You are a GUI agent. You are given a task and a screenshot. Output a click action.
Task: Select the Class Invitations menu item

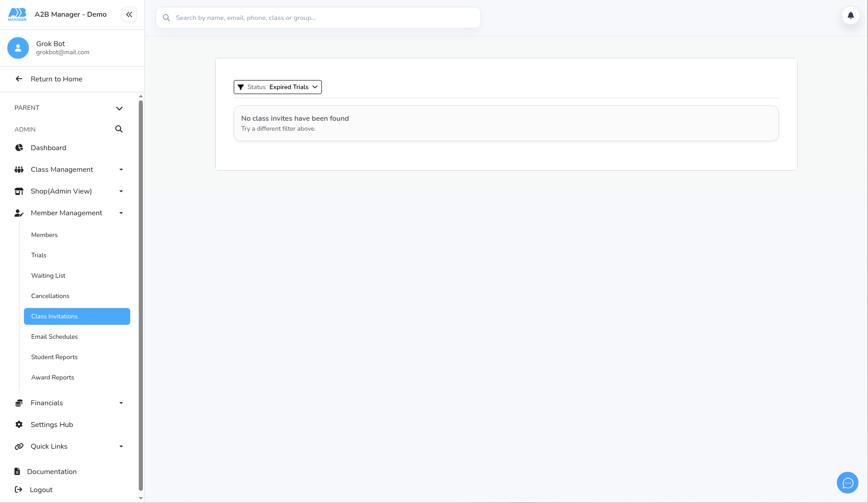pyautogui.click(x=77, y=316)
